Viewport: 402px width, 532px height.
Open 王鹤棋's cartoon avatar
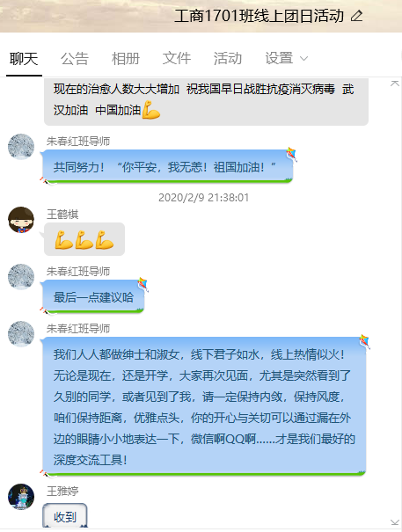coord(21,220)
